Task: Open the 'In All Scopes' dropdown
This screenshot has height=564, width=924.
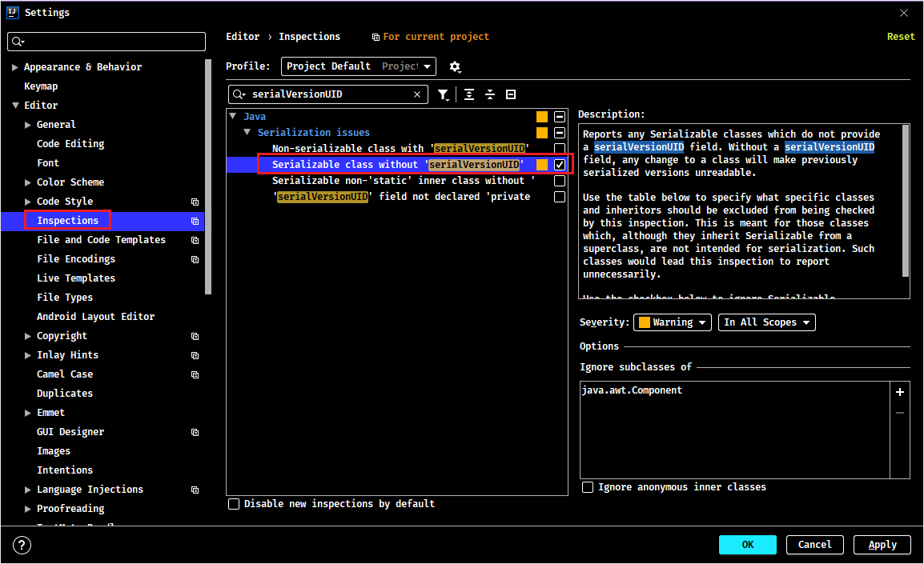Action: 766,322
